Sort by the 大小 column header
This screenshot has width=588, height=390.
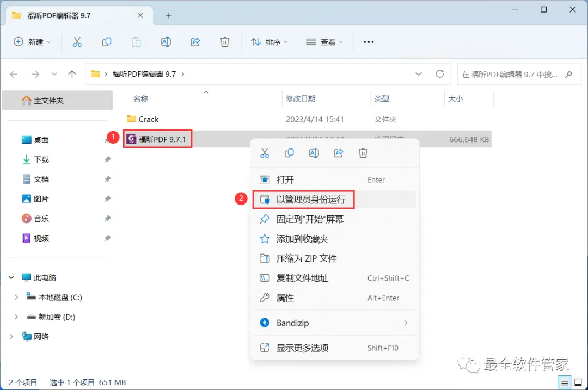[x=456, y=98]
